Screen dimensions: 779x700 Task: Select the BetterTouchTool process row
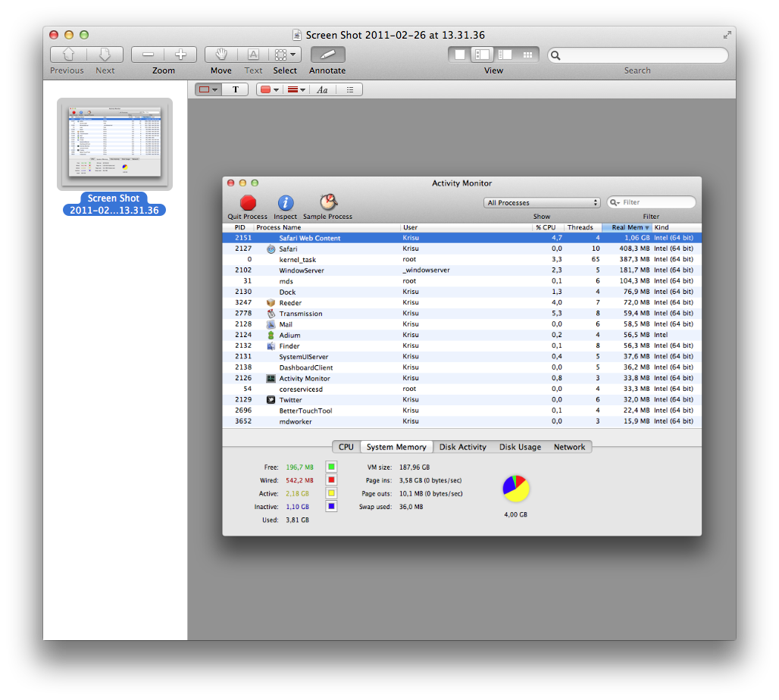(x=462, y=411)
